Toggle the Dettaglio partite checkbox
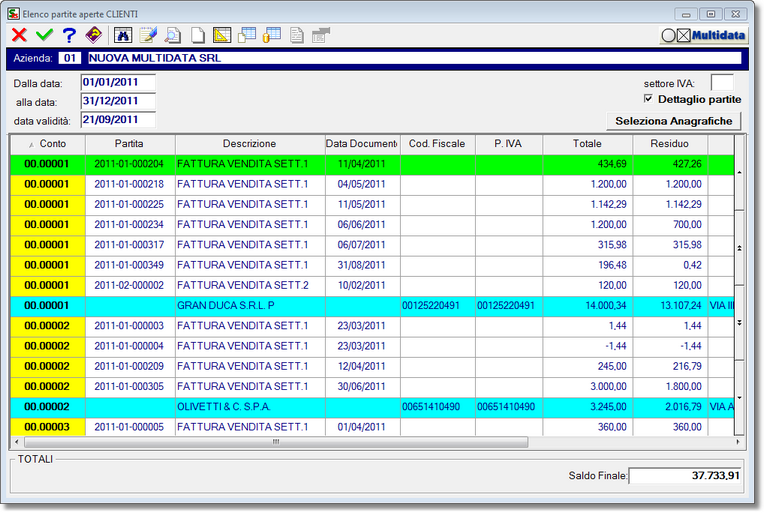764x513 pixels. coord(648,99)
